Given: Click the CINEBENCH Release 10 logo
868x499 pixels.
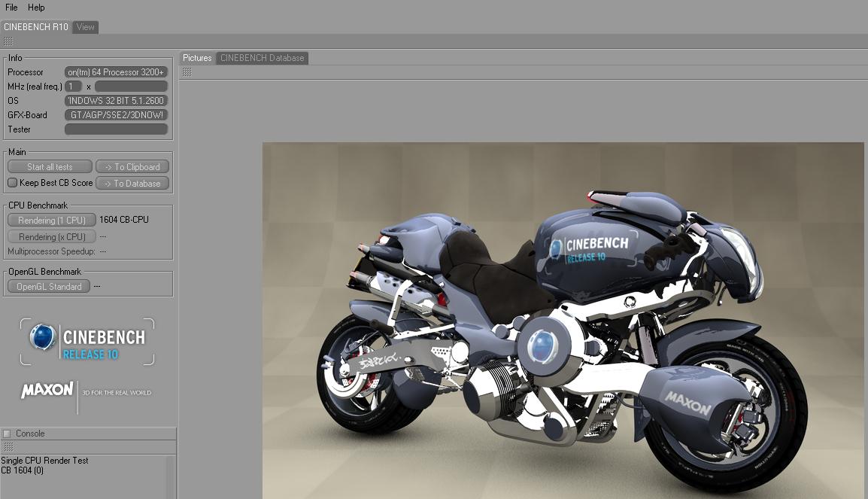Looking at the screenshot, I should tap(87, 342).
